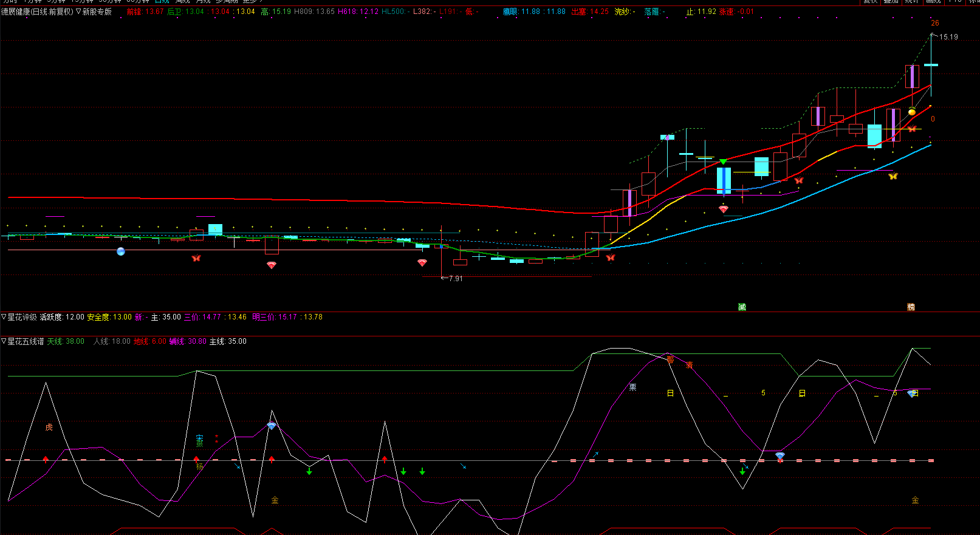Click the red 26 label at the chart's top right
This screenshot has width=980, height=535.
coord(935,23)
